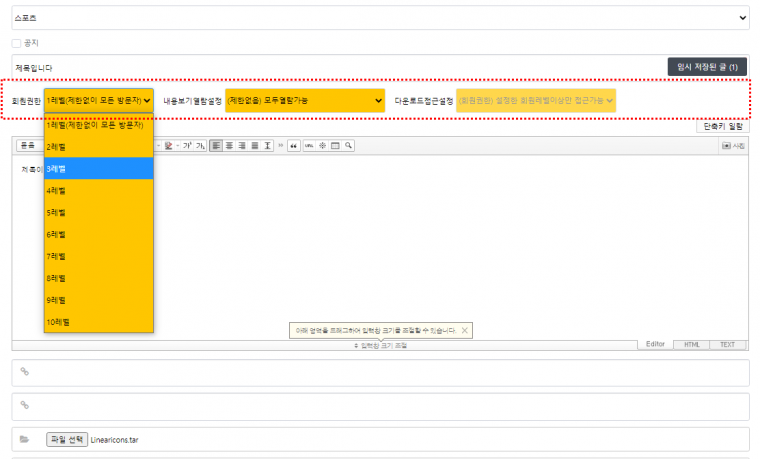
Task: Click the insert table icon in toolbar
Action: [335, 146]
